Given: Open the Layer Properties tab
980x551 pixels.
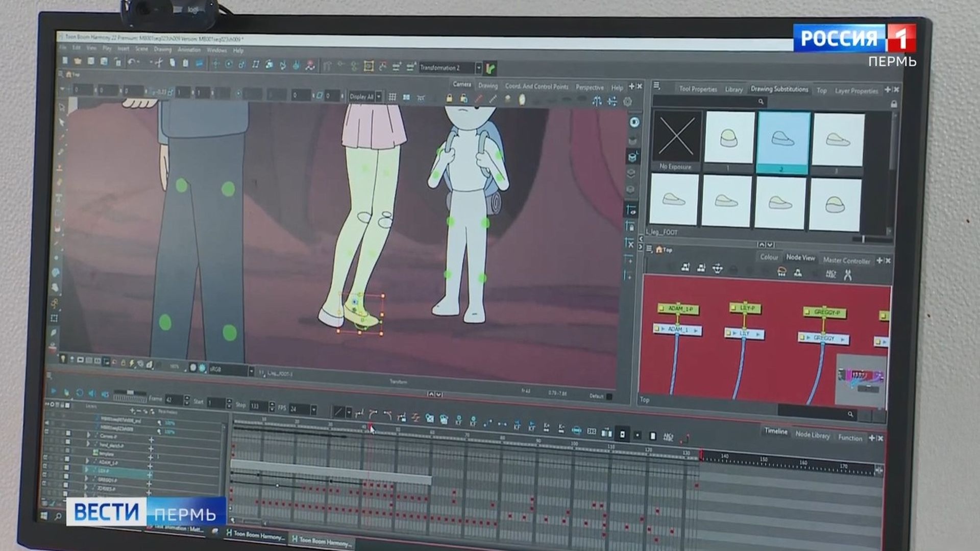Looking at the screenshot, I should point(856,91).
